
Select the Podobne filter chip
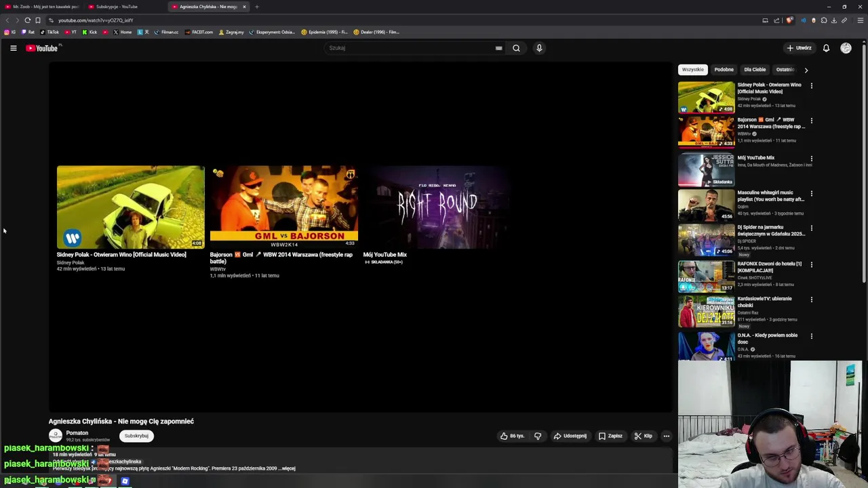(724, 70)
